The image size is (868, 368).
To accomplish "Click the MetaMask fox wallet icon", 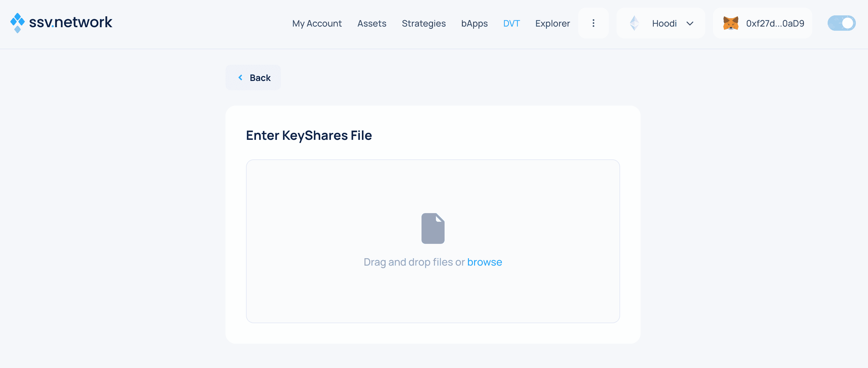I will (731, 23).
